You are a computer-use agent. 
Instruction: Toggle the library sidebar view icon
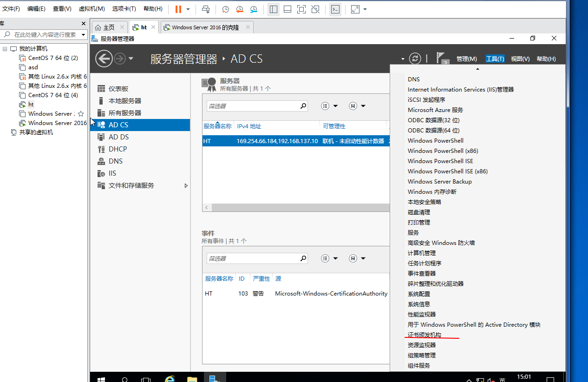[274, 9]
